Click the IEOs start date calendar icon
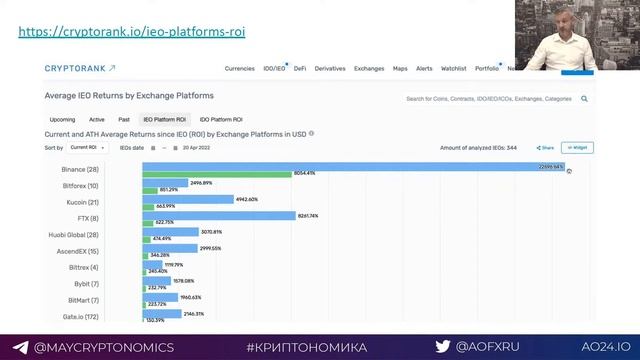 click(x=153, y=148)
